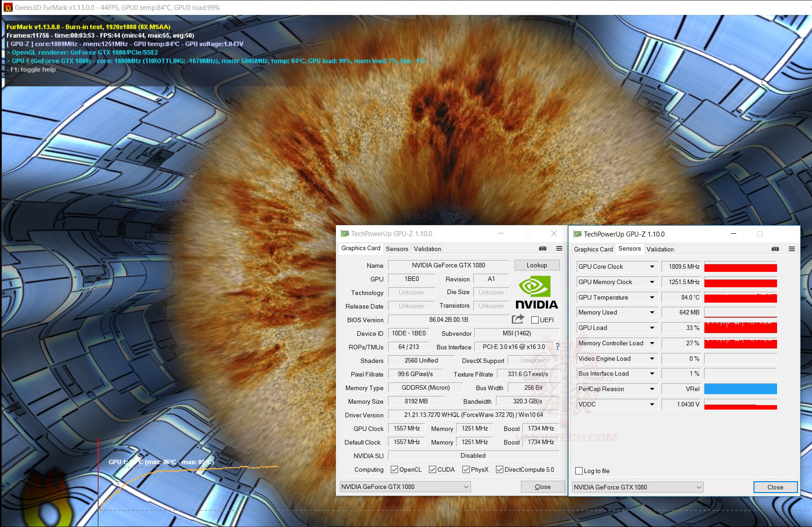The width and height of the screenshot is (812, 527).
Task: Click the 642 MB Memory Used reading
Action: click(681, 313)
